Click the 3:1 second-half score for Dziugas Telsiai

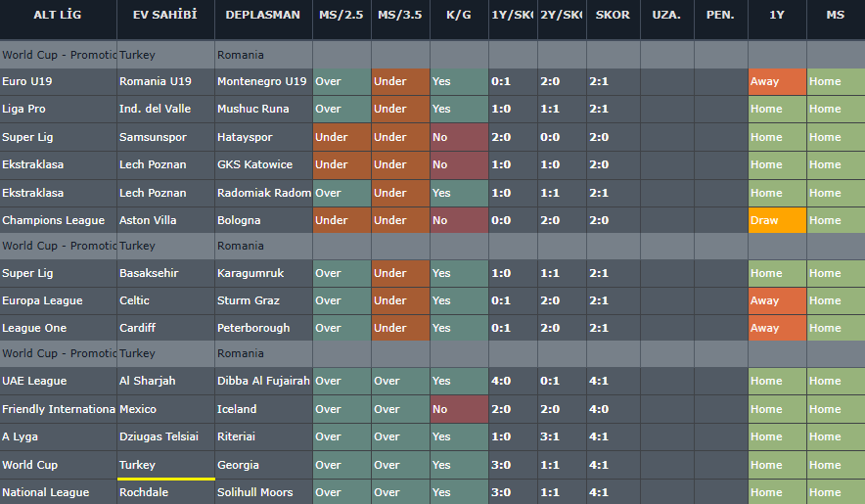tap(562, 436)
